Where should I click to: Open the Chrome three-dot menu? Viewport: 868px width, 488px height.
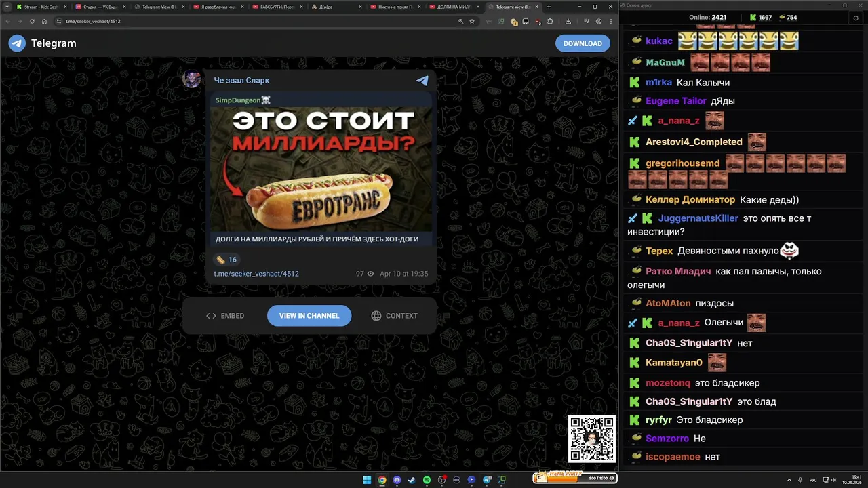tap(610, 21)
